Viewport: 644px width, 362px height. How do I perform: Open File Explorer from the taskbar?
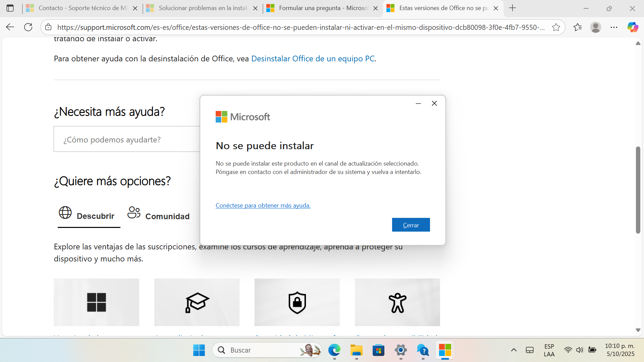[x=357, y=350]
